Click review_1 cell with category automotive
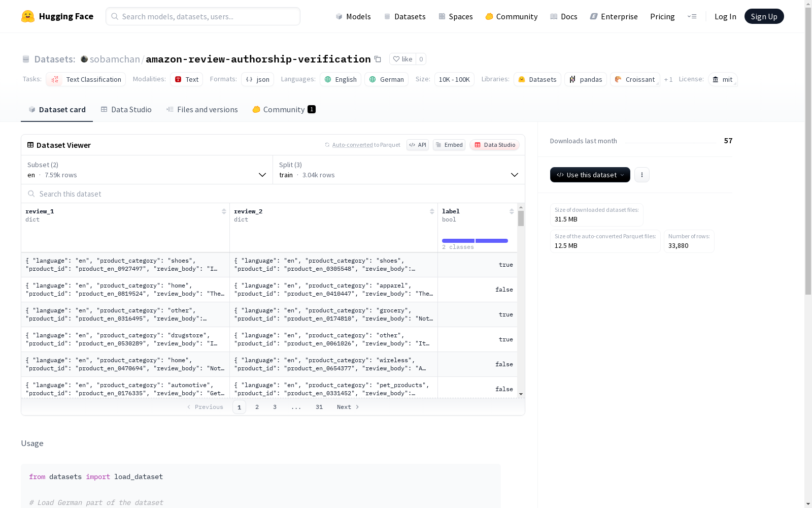 click(125, 388)
